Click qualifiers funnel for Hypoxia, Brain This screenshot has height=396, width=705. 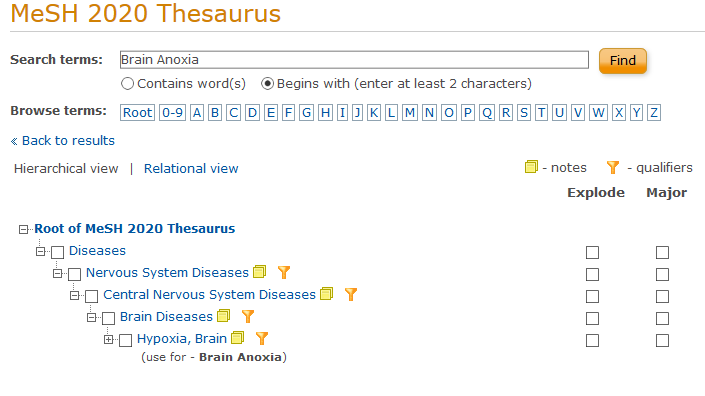262,338
